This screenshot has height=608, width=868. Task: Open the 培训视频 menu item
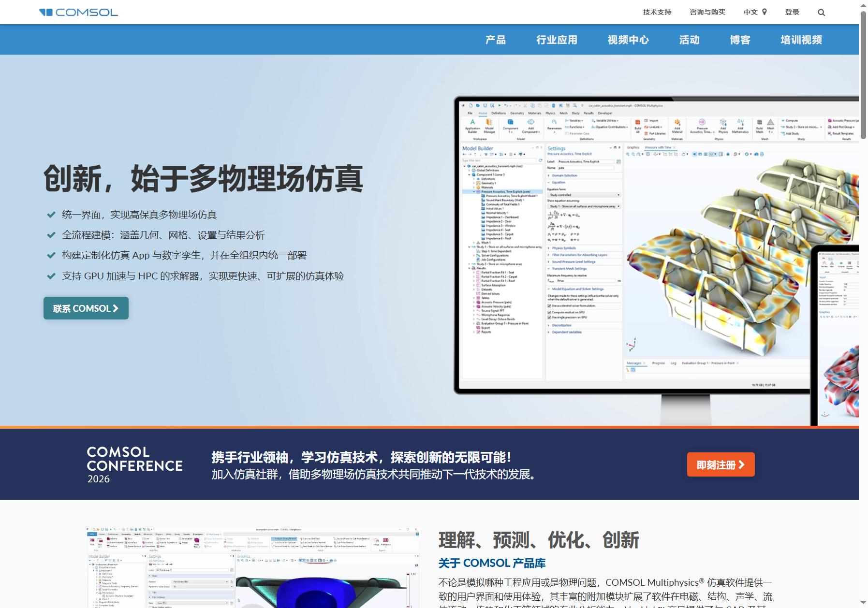[x=801, y=40]
